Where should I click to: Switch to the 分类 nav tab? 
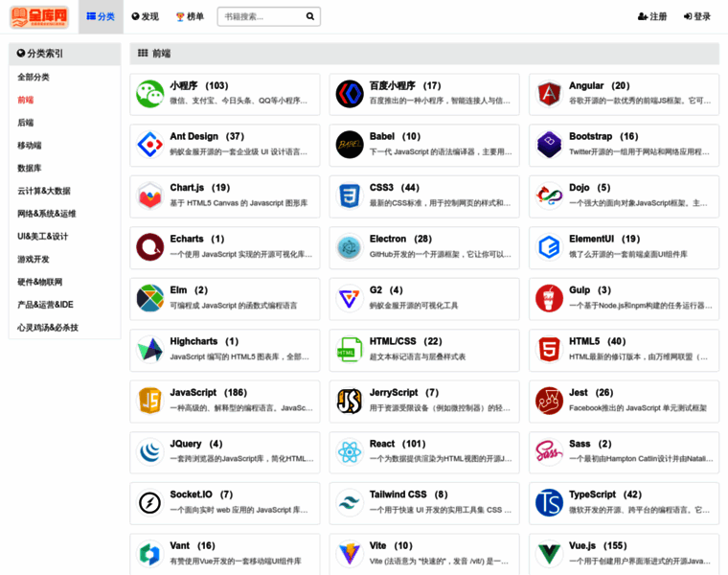[101, 16]
